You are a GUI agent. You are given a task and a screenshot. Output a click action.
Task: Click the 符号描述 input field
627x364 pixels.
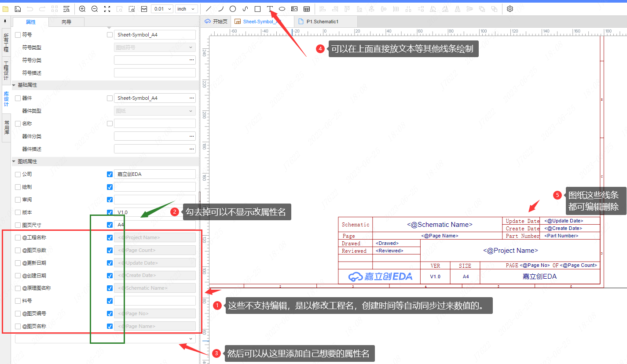pyautogui.click(x=155, y=73)
